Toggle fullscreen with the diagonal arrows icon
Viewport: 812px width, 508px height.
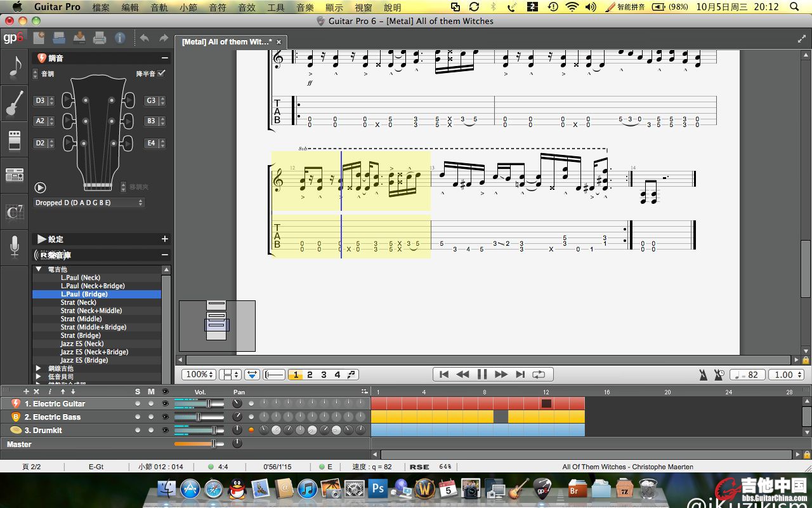[x=801, y=39]
